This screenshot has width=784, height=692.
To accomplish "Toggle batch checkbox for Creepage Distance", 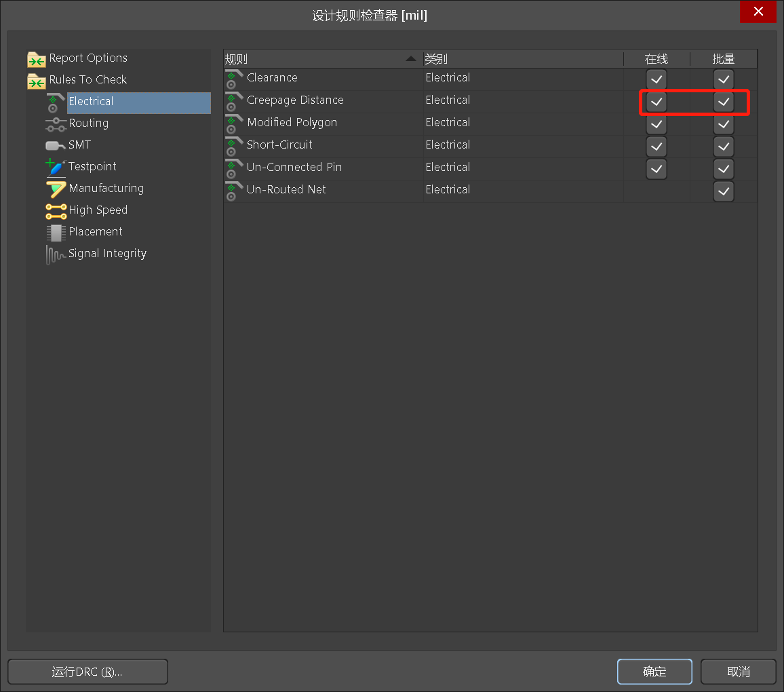I will pyautogui.click(x=724, y=102).
